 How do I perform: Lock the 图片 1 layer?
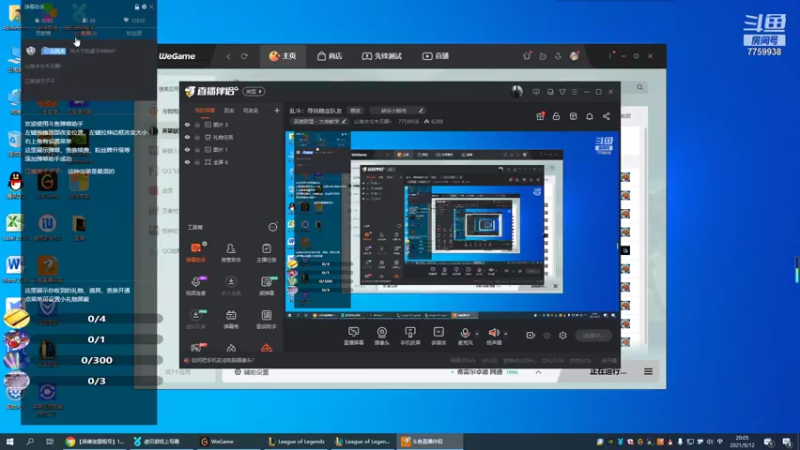(x=197, y=149)
